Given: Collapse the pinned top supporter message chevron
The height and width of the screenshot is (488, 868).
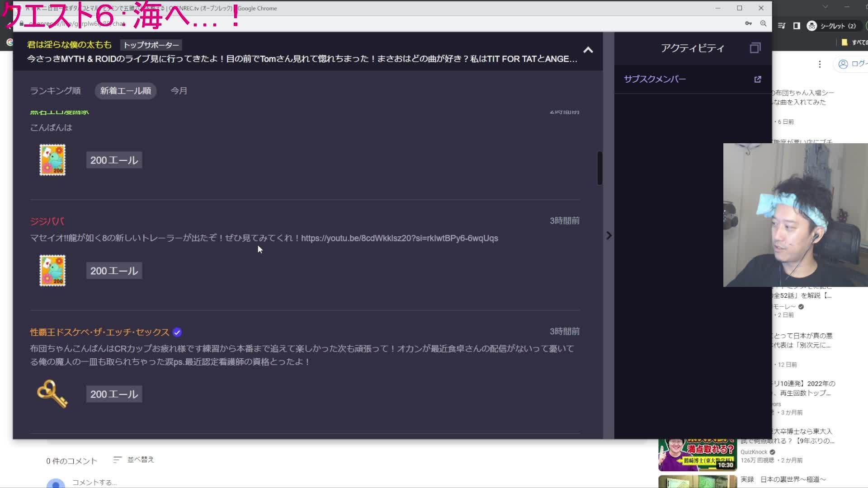Looking at the screenshot, I should point(588,50).
